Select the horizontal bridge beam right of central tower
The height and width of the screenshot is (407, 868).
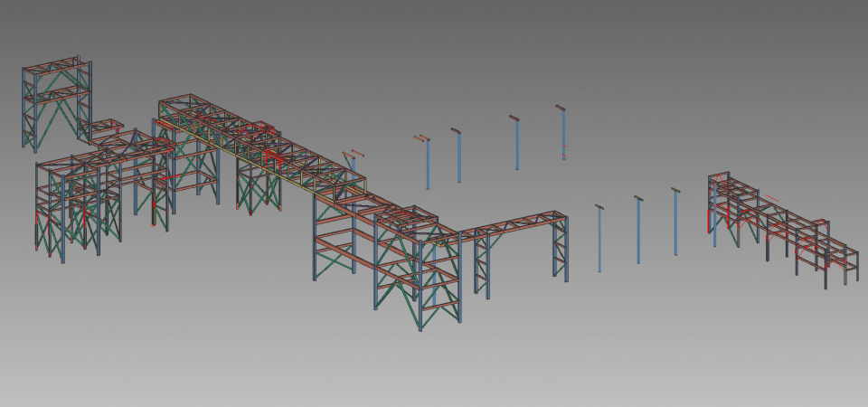pyautogui.click(x=511, y=222)
